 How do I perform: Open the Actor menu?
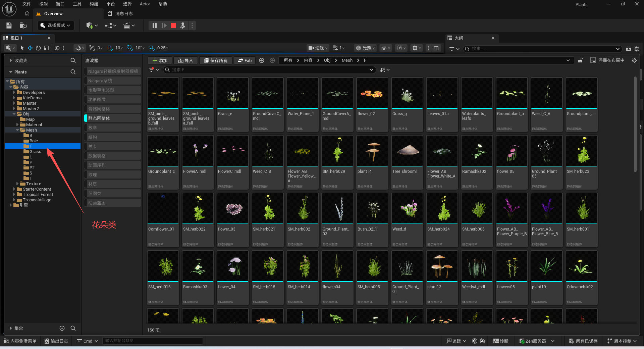click(x=145, y=4)
